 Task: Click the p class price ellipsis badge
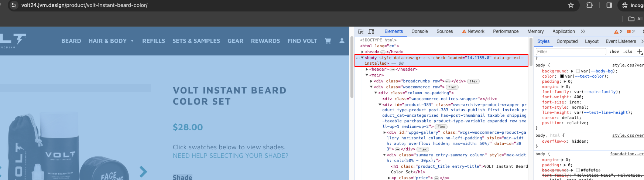(436, 178)
